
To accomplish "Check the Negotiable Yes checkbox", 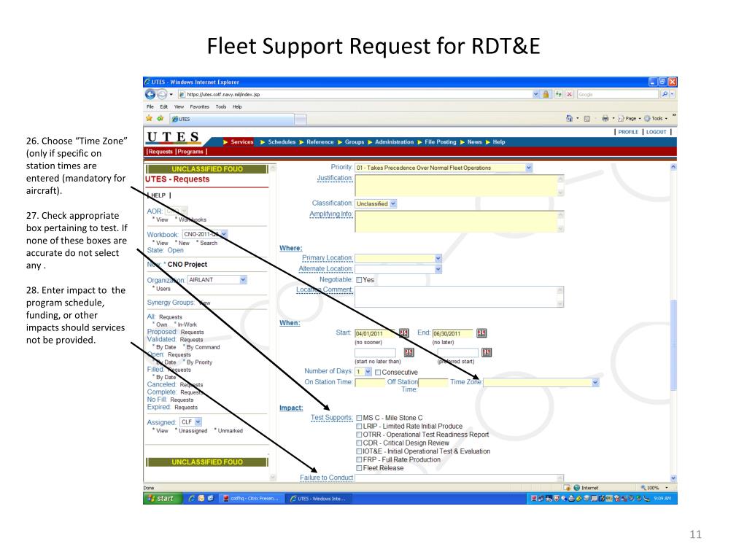I will pyautogui.click(x=359, y=280).
